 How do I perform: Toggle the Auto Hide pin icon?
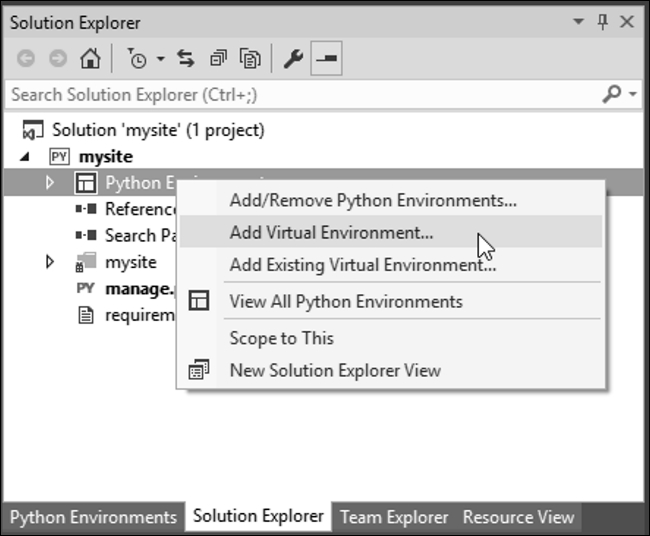click(x=603, y=22)
